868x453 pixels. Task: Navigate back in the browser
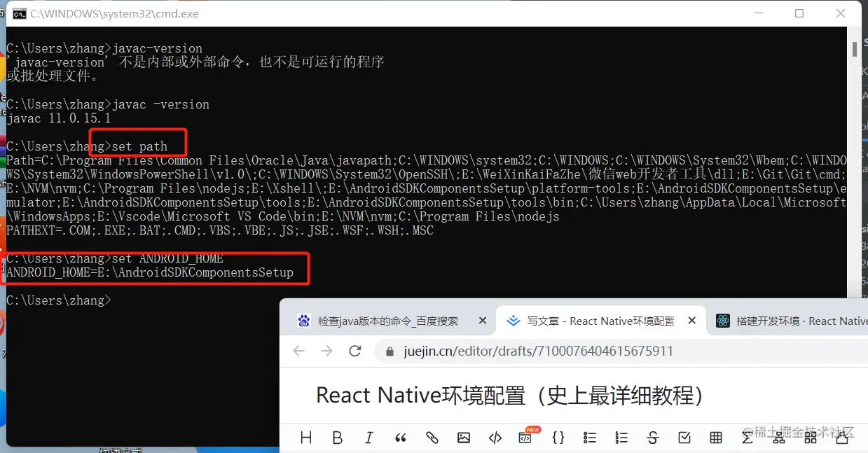tap(299, 352)
